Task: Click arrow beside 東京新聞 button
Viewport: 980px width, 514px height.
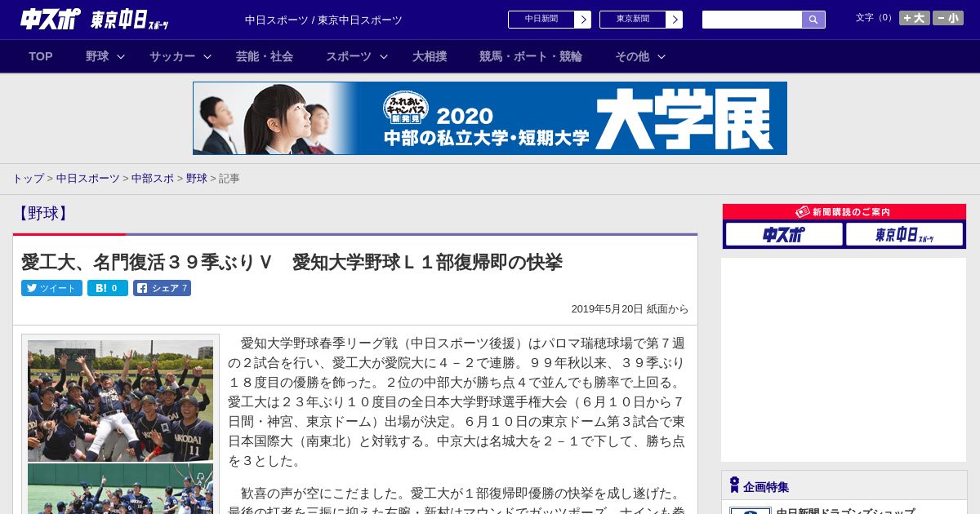Action: (x=675, y=20)
